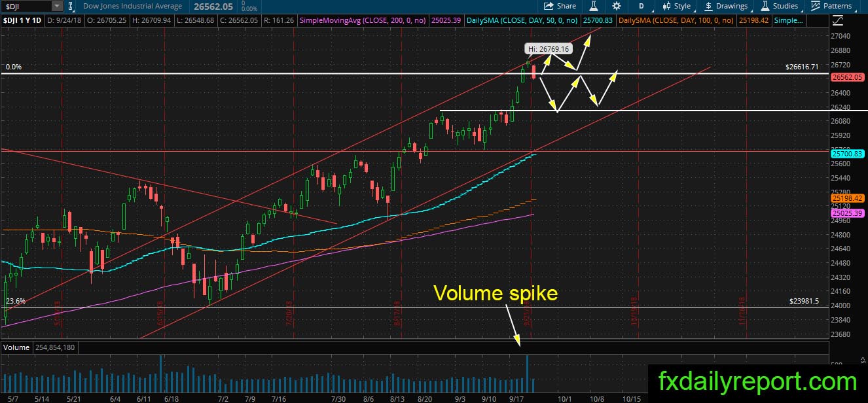Screen dimensions: 868x403
Task: Open the Patterns menu
Action: pos(831,6)
